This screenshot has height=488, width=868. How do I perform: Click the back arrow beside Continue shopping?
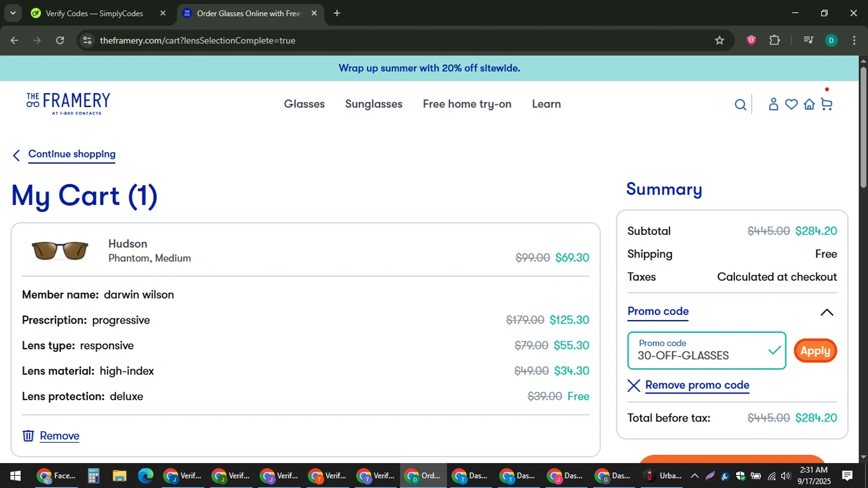16,155
